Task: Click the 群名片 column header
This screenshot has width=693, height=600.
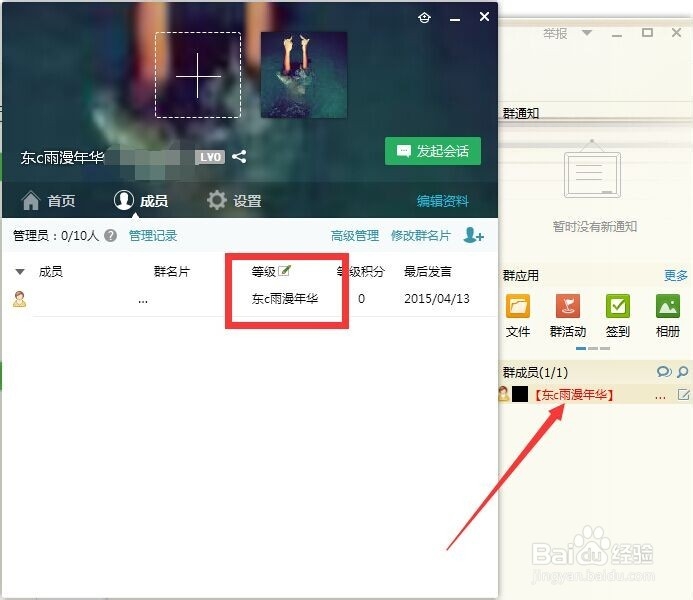Action: (172, 271)
